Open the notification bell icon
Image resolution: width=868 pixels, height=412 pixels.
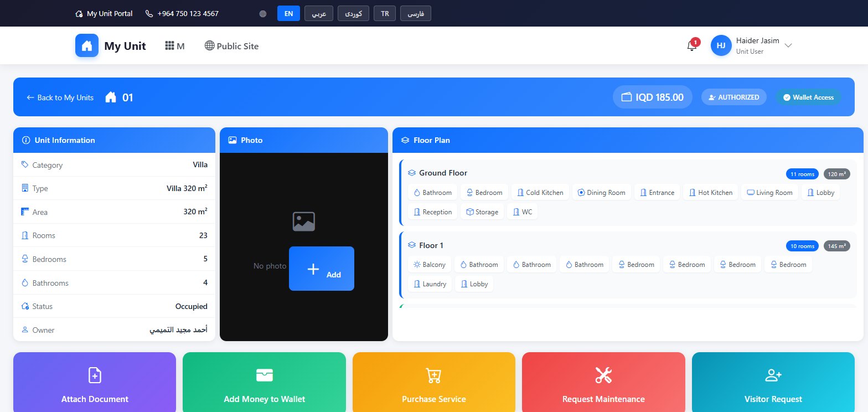pyautogui.click(x=691, y=45)
